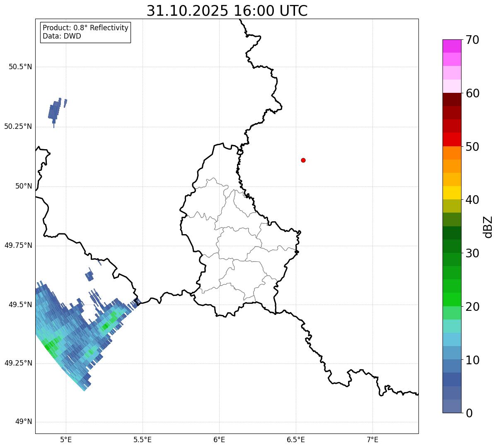Click the 50.5°N latitude label
This screenshot has width=498, height=448.
(x=20, y=67)
